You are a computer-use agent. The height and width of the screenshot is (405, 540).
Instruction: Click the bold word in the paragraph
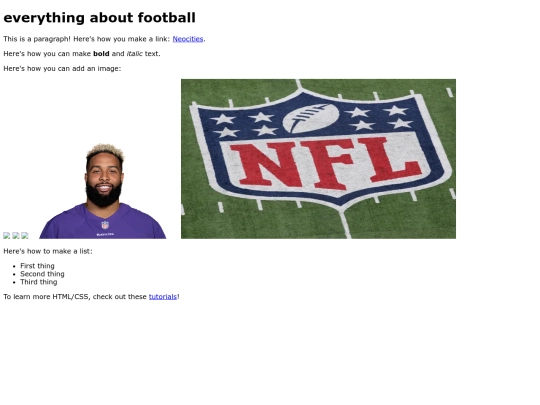coord(101,54)
